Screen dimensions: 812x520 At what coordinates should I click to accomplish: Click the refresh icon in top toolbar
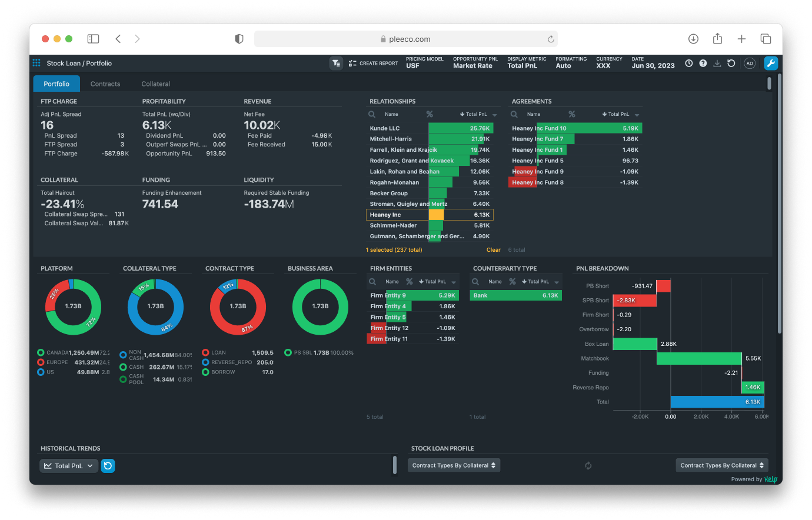[731, 63]
